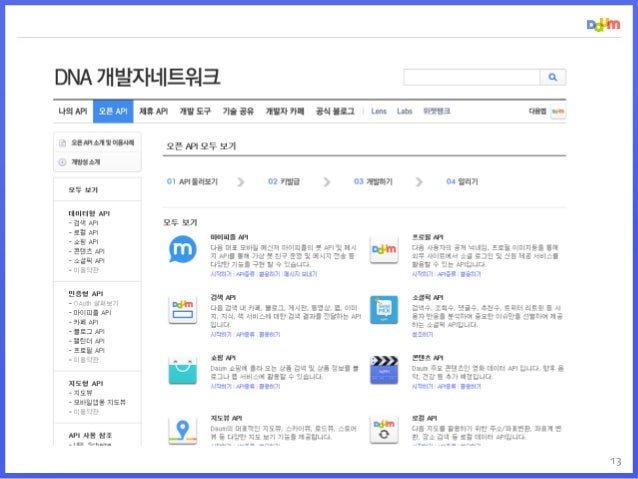The height and width of the screenshot is (479, 638).
Task: Open the 개발 도구 tab
Action: click(x=195, y=111)
